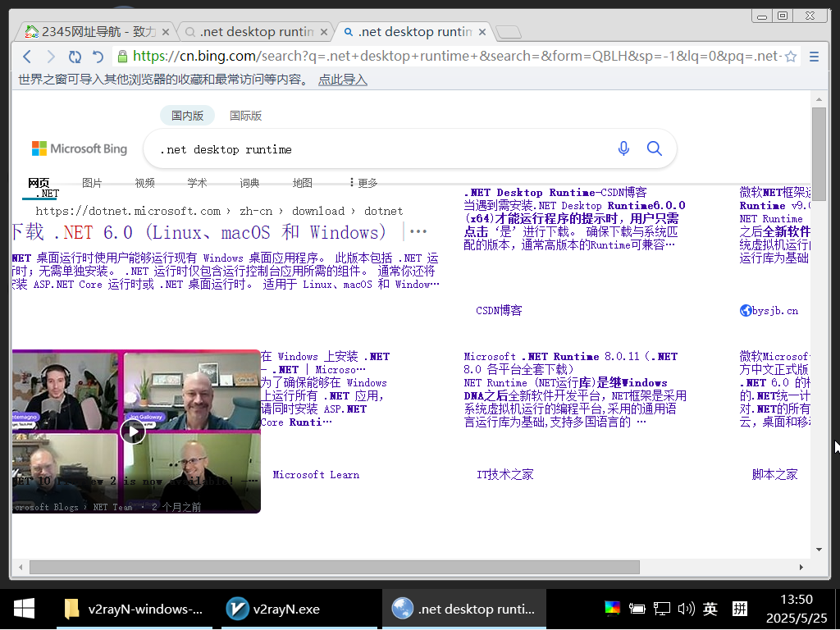Expand the 更多 search category menu
This screenshot has height=630, width=840.
[x=363, y=183]
